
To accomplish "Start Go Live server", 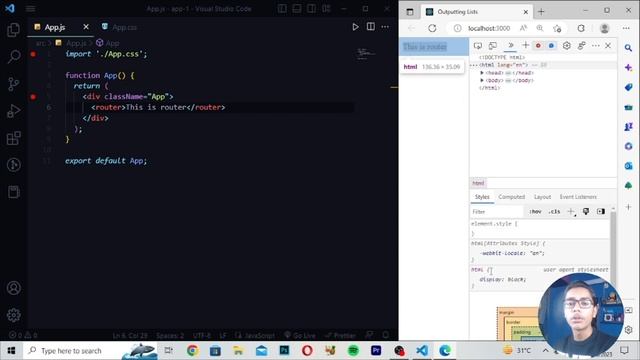I will [x=300, y=335].
